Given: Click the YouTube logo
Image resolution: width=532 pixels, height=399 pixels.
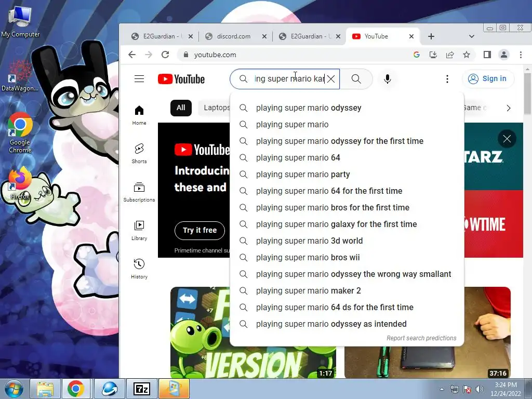Looking at the screenshot, I should (x=181, y=79).
